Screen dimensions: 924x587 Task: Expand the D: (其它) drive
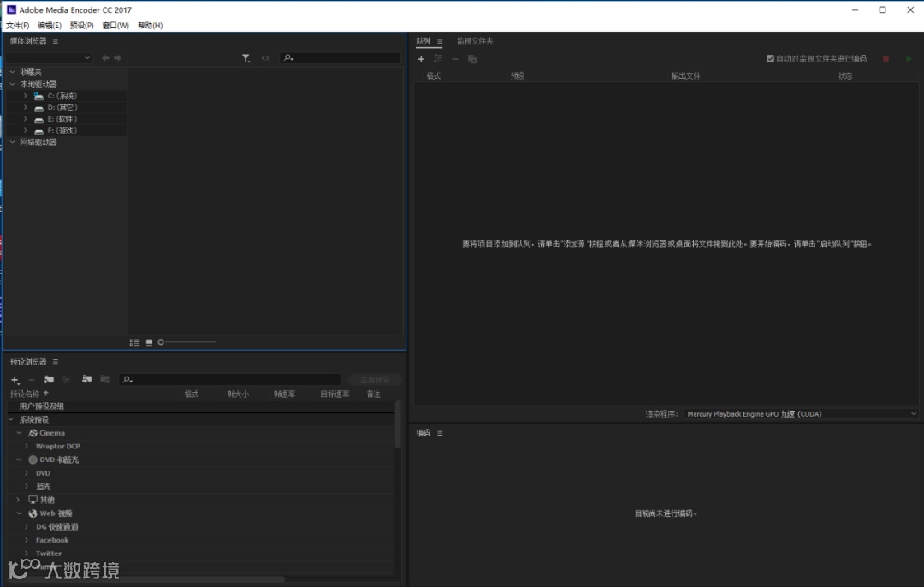[26, 107]
